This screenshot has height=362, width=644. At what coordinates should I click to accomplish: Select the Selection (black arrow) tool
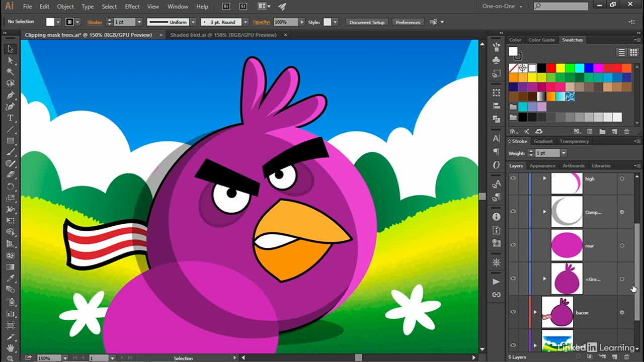10,49
